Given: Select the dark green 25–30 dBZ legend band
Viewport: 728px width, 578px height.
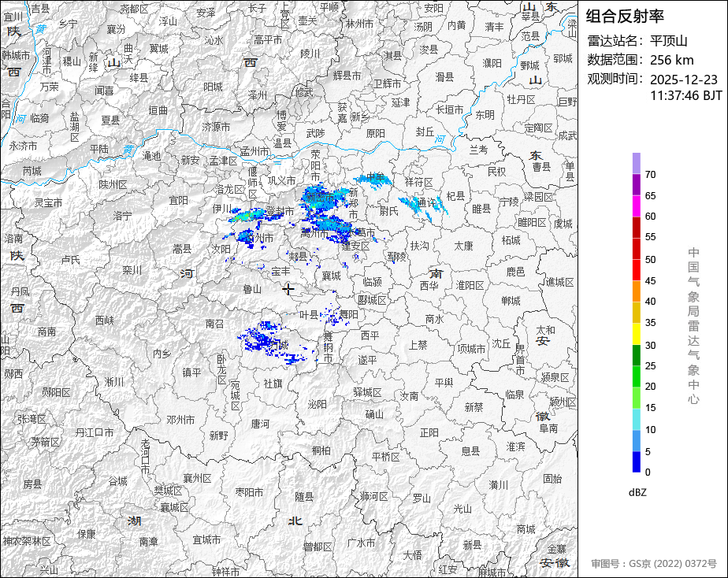Looking at the screenshot, I should coord(636,355).
